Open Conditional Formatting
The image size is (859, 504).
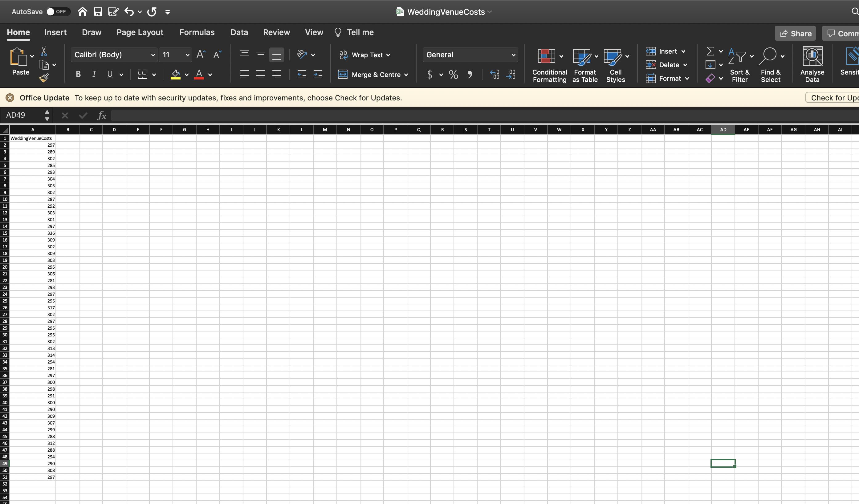pyautogui.click(x=549, y=65)
